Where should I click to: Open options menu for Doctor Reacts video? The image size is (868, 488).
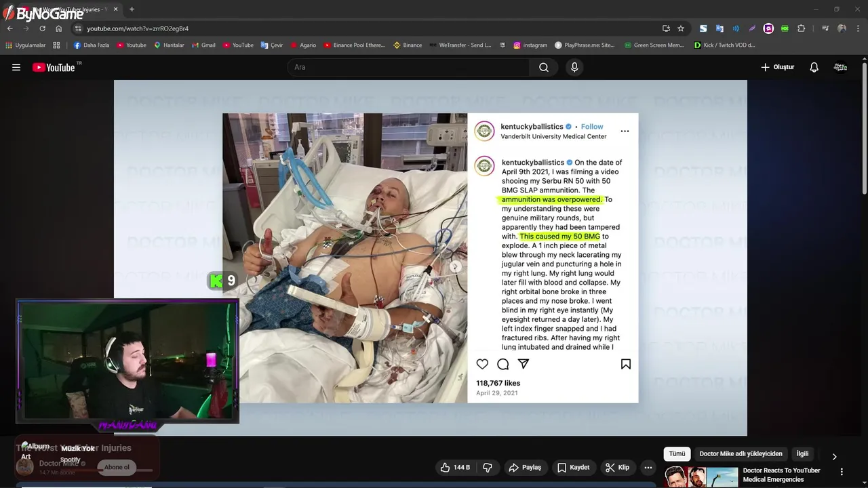(842, 472)
